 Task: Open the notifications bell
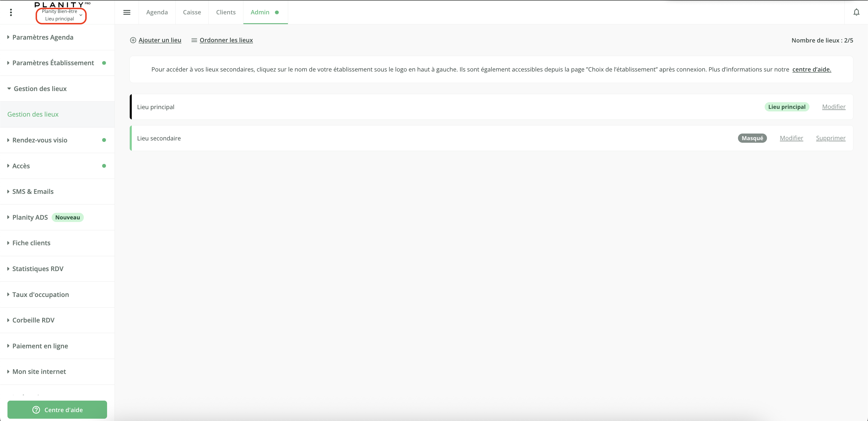[856, 12]
